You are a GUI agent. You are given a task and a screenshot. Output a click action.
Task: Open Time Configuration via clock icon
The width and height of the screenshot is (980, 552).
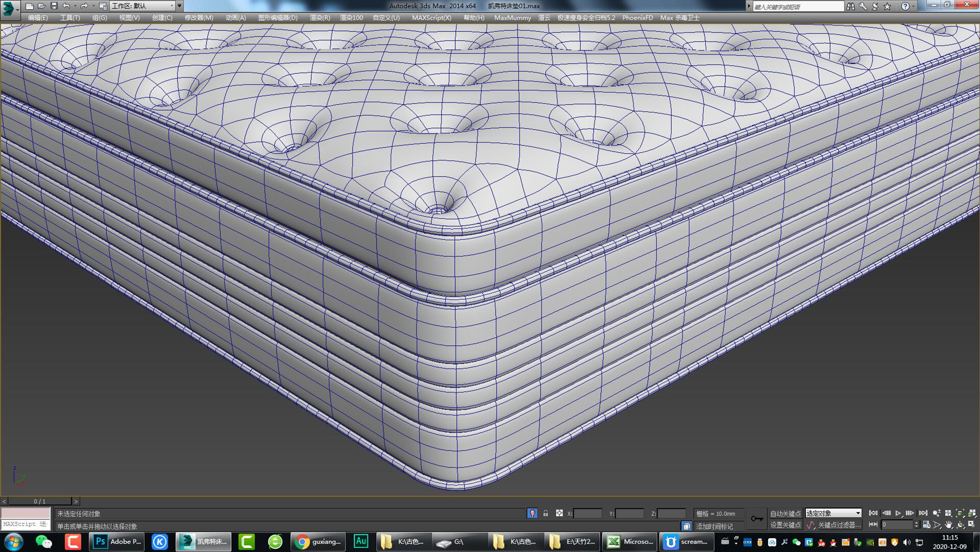pos(927,525)
